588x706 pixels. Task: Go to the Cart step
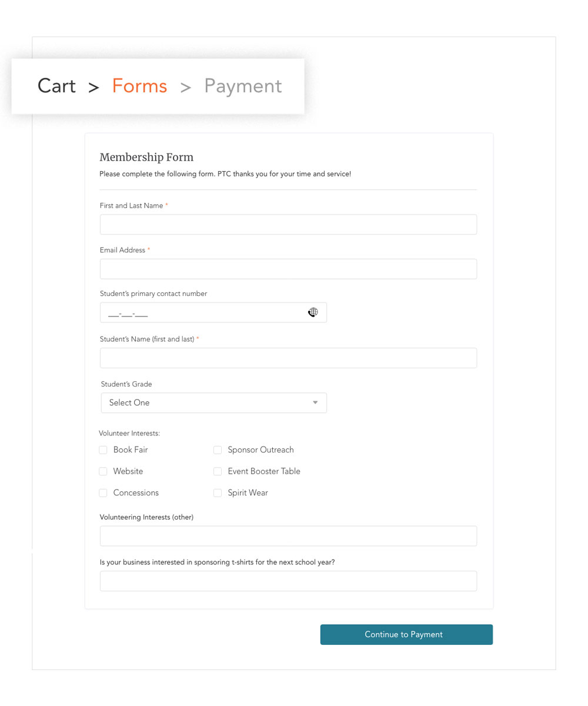pyautogui.click(x=56, y=86)
